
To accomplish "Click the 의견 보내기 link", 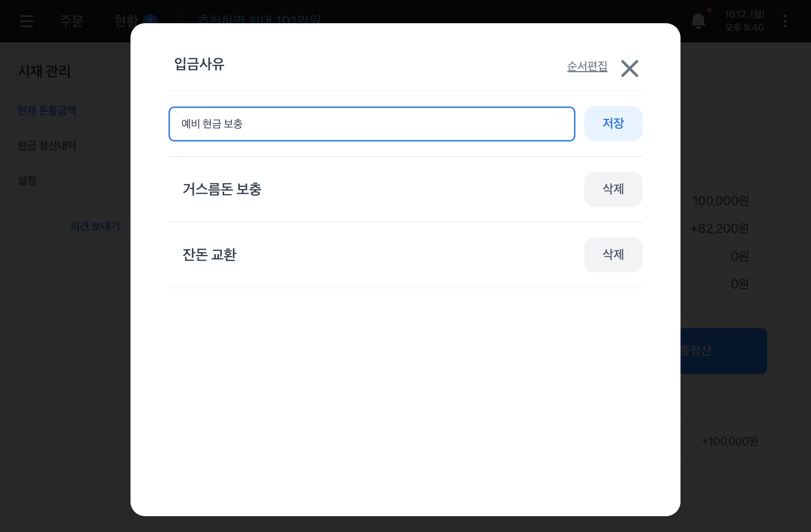I will pyautogui.click(x=95, y=226).
